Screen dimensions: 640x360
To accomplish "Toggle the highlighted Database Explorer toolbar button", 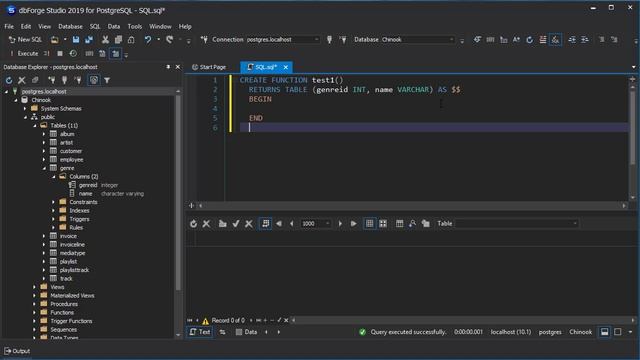I will pos(94,80).
